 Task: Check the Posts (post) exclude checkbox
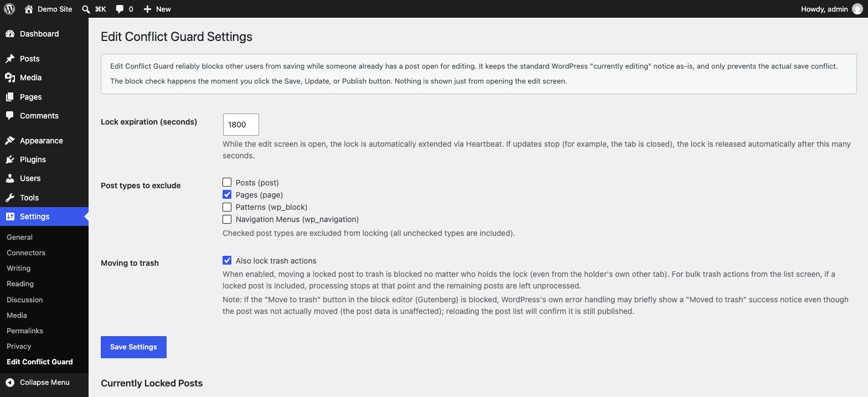point(227,182)
